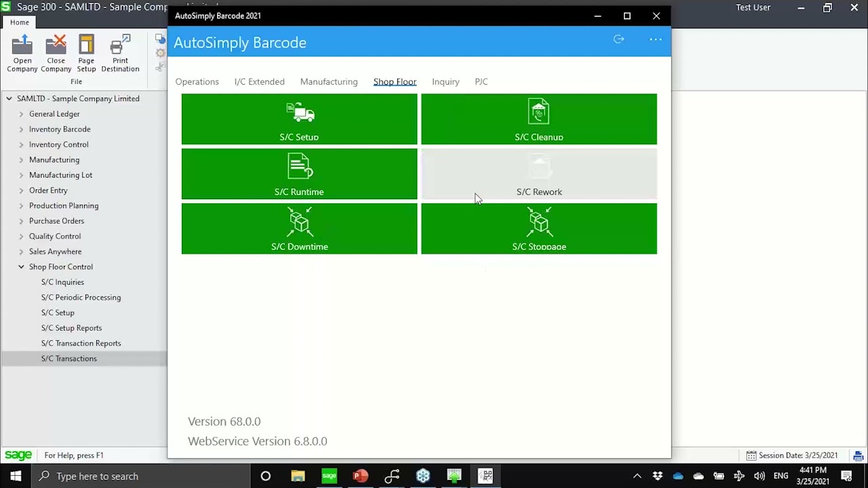Open the Manufacturing tab in AutoSimply Barcode
868x488 pixels.
329,81
